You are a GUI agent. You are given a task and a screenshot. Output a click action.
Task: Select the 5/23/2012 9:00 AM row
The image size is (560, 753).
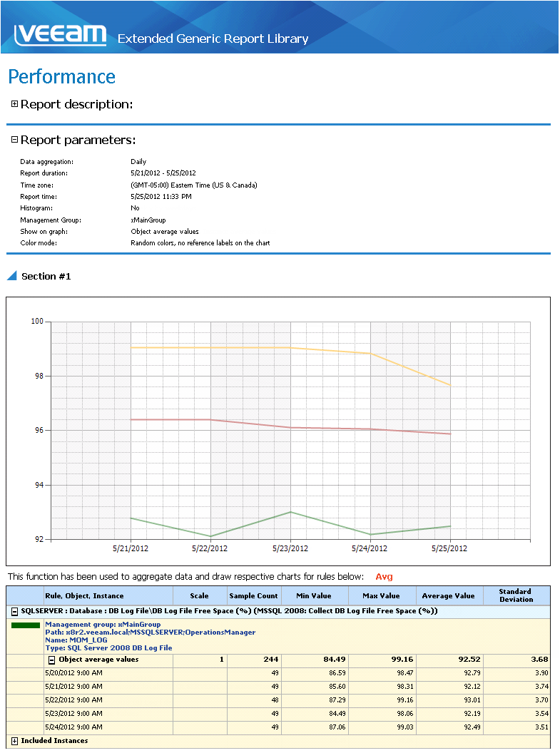278,714
